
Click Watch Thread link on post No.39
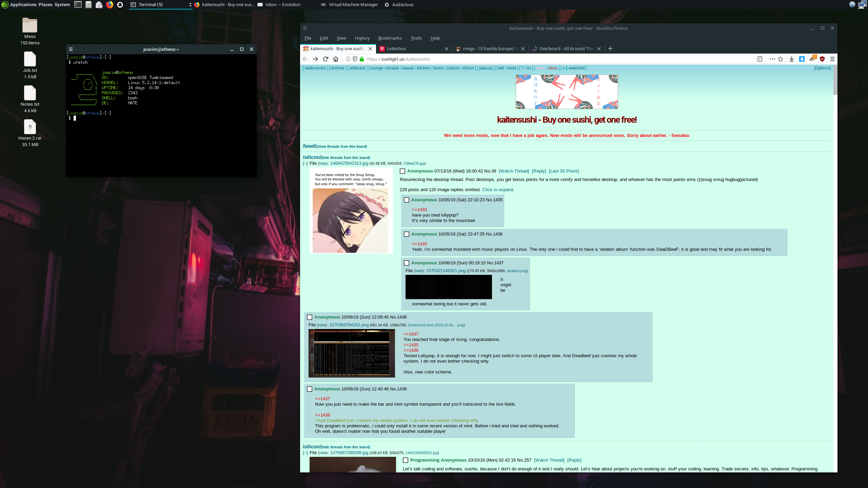tap(514, 171)
